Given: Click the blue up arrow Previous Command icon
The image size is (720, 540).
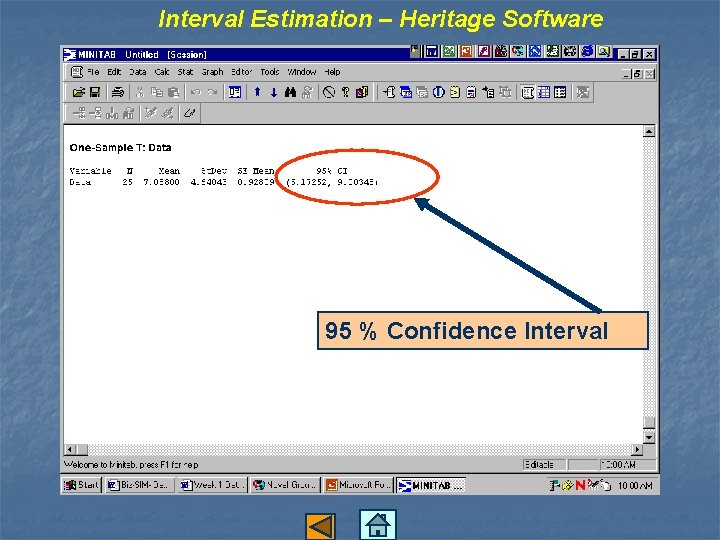Looking at the screenshot, I should tap(258, 92).
